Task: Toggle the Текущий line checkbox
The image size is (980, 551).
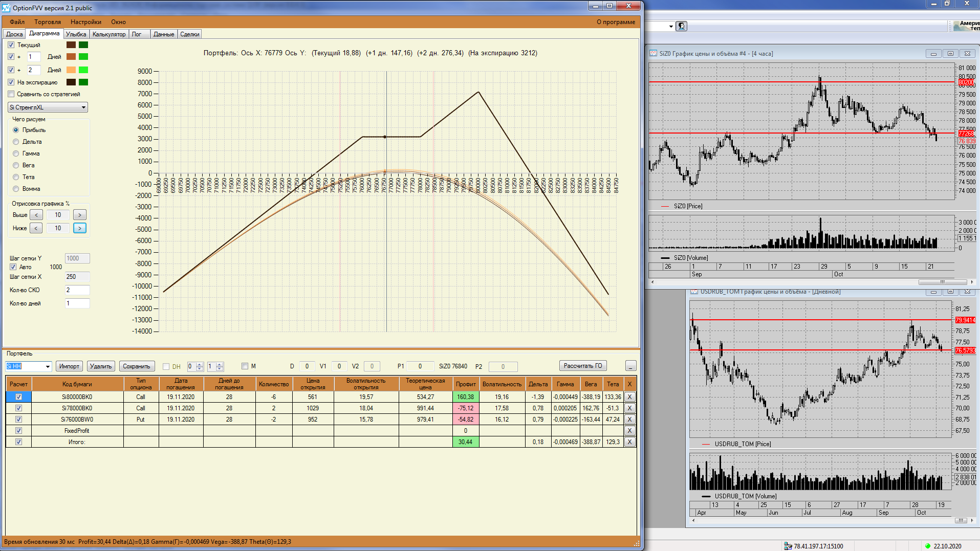Action: tap(11, 45)
